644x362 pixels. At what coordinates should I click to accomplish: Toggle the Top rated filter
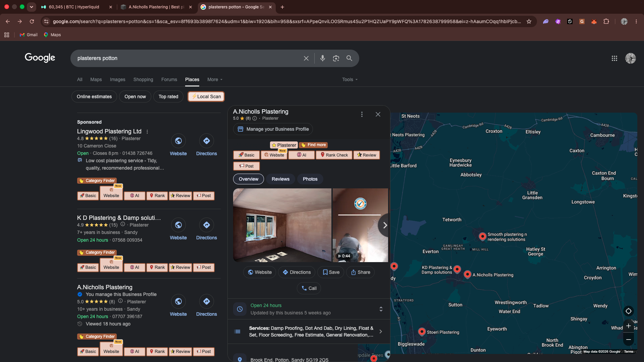(x=168, y=97)
